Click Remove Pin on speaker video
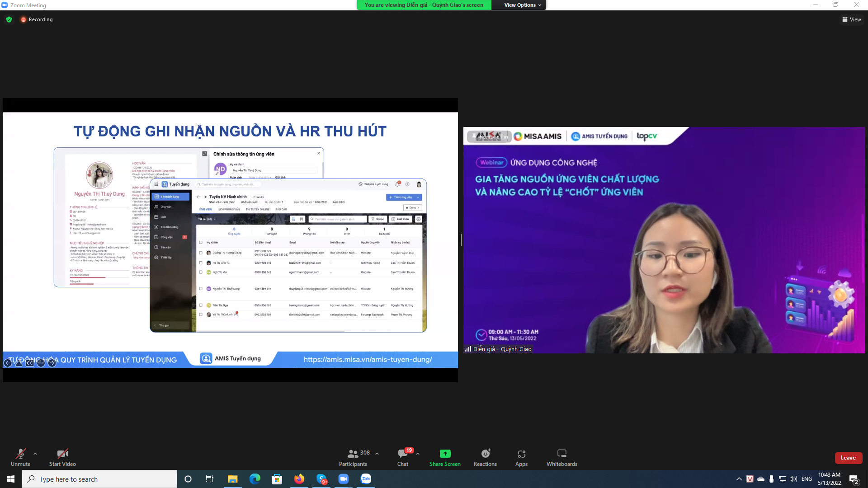The image size is (868, 488). click(x=490, y=136)
